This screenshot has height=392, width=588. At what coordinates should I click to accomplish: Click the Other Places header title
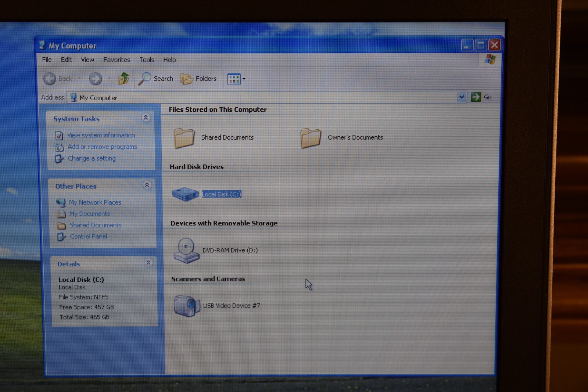coord(76,186)
